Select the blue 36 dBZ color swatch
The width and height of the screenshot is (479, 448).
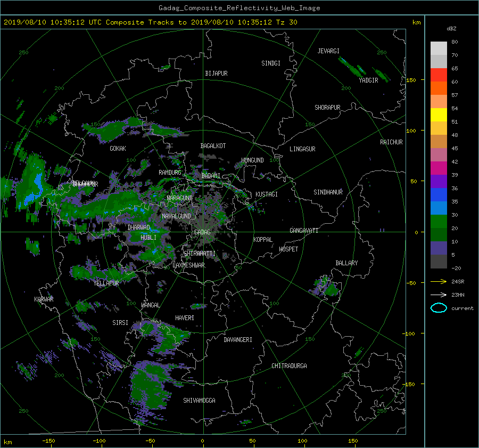439,195
